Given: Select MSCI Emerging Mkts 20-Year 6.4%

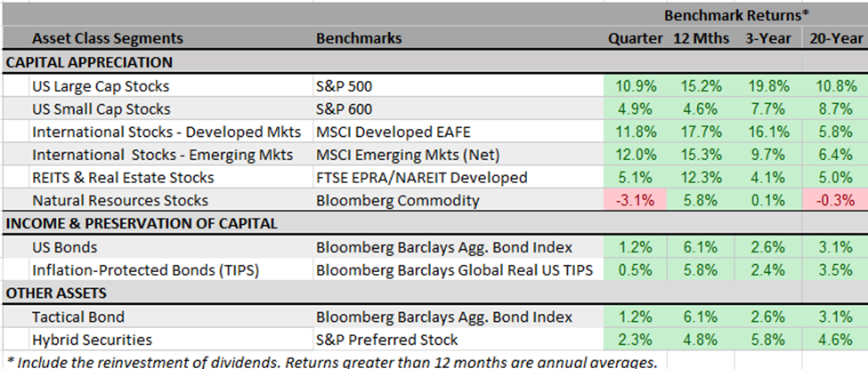Looking at the screenshot, I should (836, 156).
